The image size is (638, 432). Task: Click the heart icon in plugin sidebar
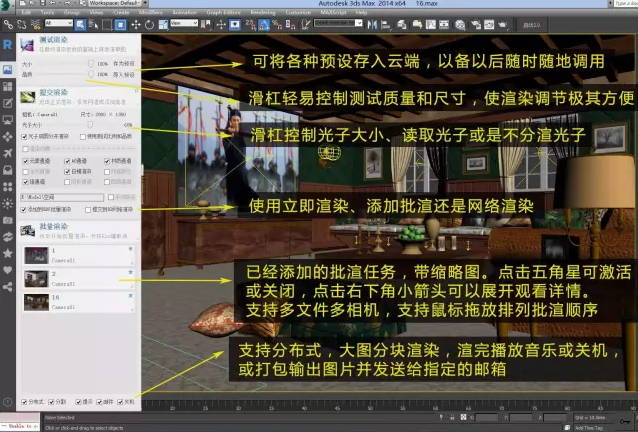tap(7, 270)
